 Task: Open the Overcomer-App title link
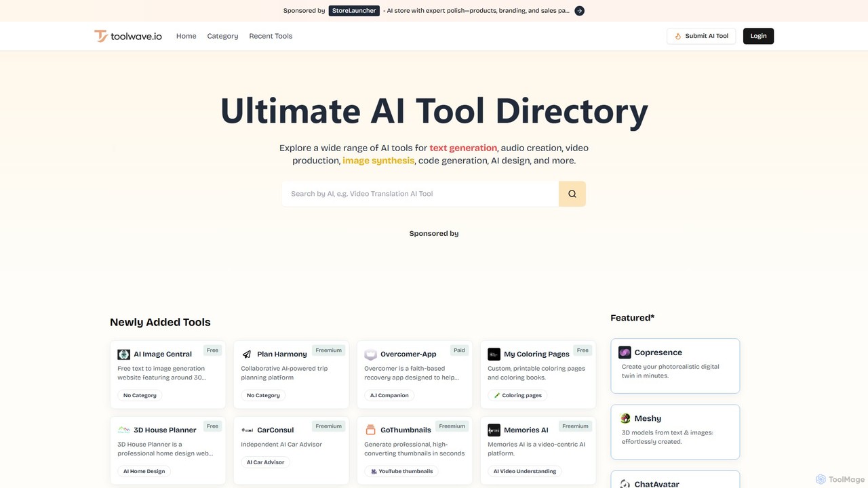click(408, 354)
